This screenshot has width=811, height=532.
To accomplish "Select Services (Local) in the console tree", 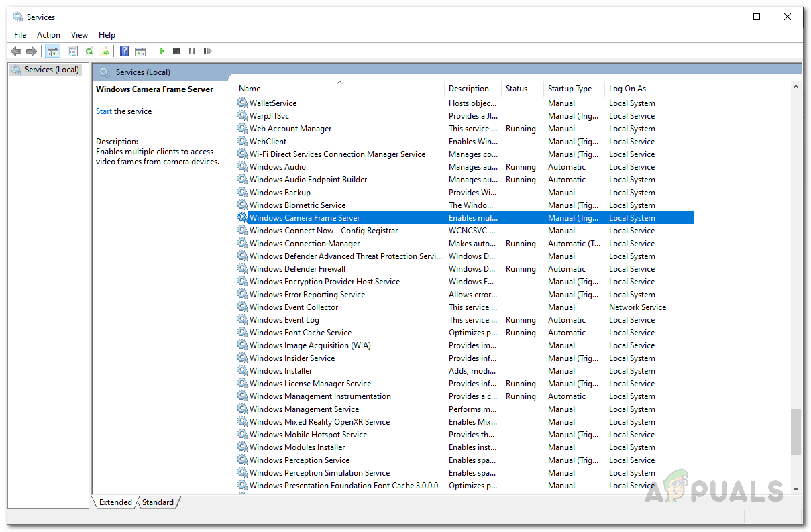I will [51, 70].
